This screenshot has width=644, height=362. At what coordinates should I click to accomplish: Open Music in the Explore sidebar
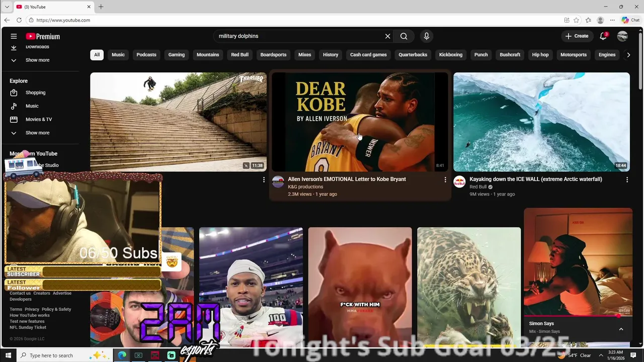pos(32,106)
